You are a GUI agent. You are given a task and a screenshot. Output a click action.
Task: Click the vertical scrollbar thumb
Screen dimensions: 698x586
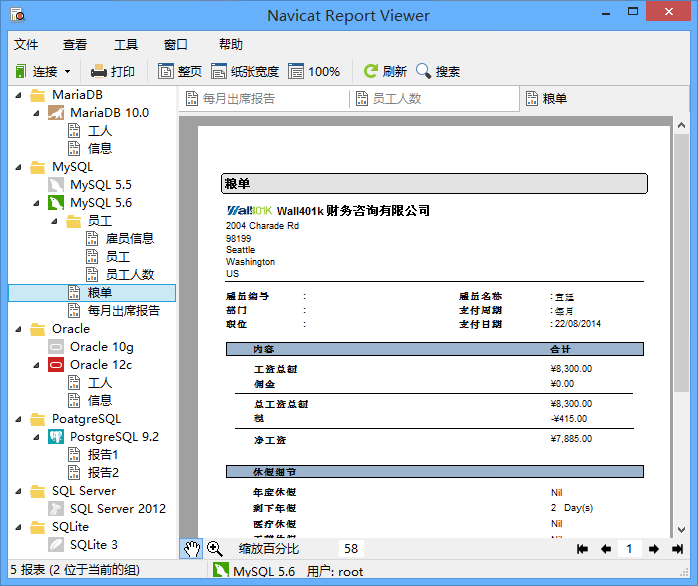point(682,263)
